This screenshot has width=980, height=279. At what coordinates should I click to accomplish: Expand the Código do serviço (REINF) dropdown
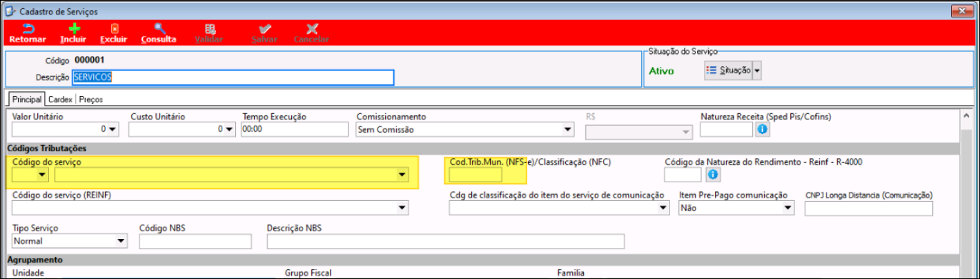402,208
